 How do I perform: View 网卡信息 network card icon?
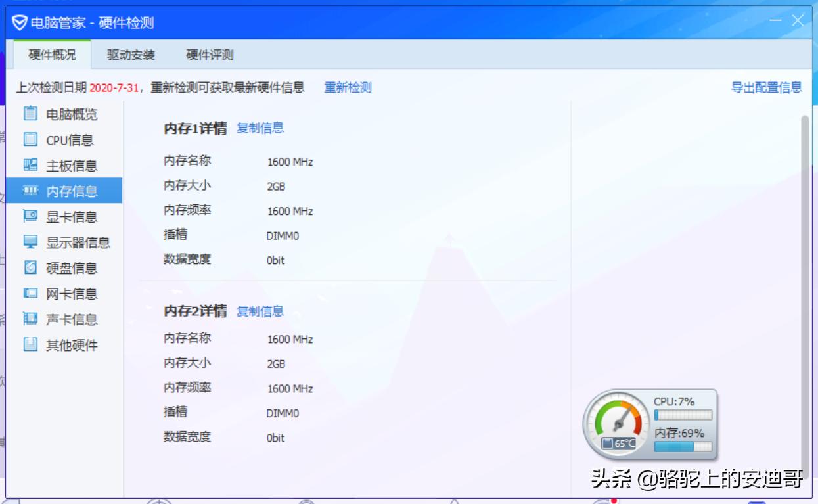coord(30,294)
